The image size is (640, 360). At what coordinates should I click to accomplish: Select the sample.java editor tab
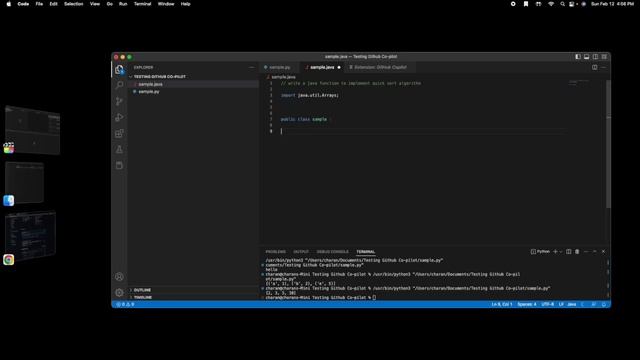pos(322,67)
